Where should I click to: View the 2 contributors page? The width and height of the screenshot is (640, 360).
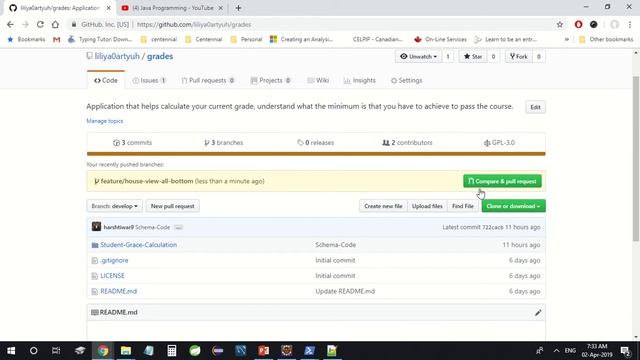pyautogui.click(x=407, y=142)
